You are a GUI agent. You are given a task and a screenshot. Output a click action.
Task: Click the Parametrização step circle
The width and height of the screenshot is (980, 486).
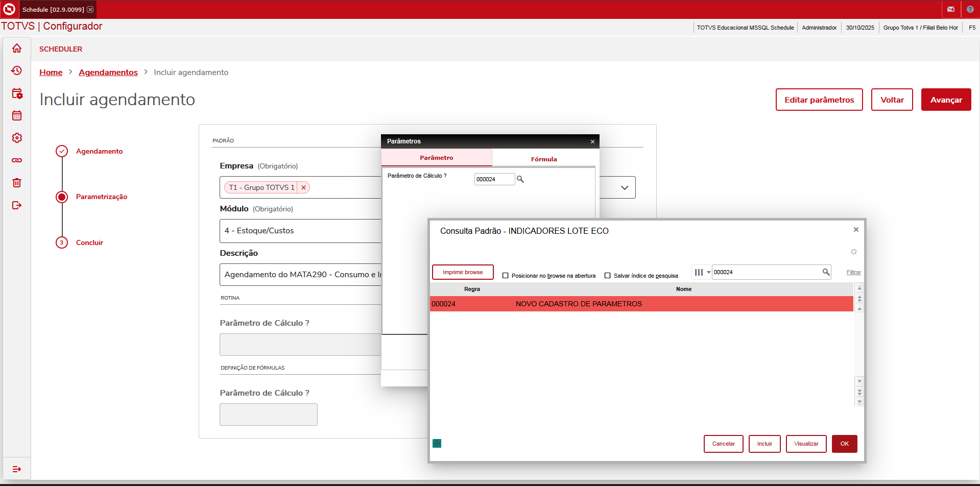pos(62,197)
